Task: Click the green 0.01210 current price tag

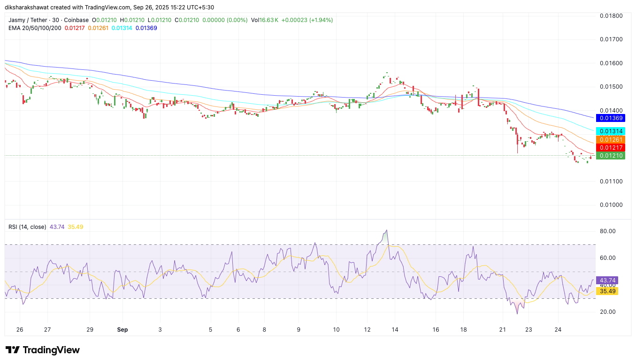Action: (x=610, y=156)
